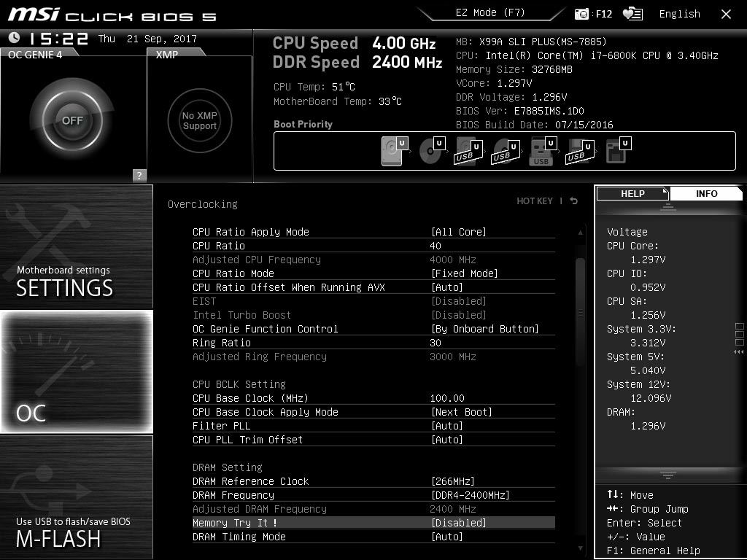Click the screenshot camera F12 icon
The image size is (747, 560).
tap(581, 14)
